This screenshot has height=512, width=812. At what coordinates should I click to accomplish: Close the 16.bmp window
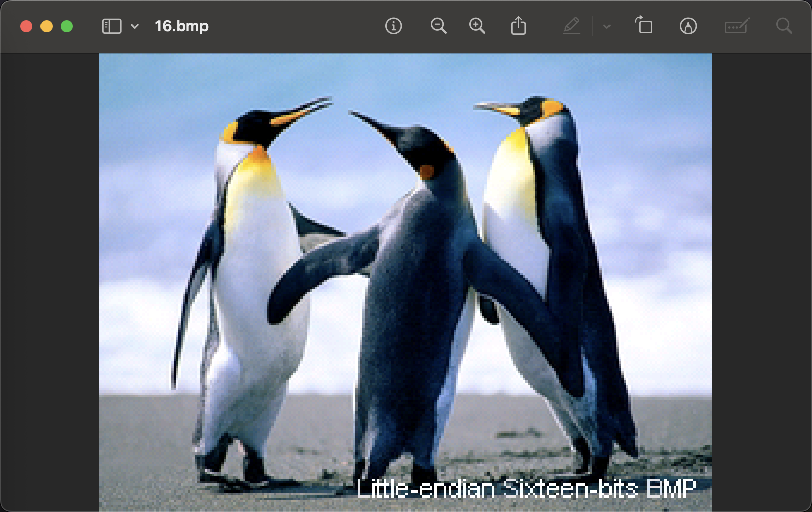(x=26, y=26)
